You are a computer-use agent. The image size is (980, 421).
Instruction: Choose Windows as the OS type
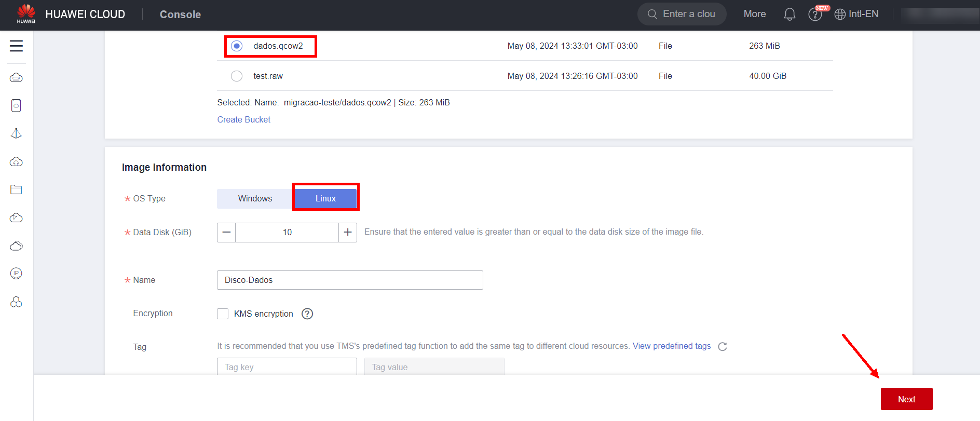tap(255, 199)
